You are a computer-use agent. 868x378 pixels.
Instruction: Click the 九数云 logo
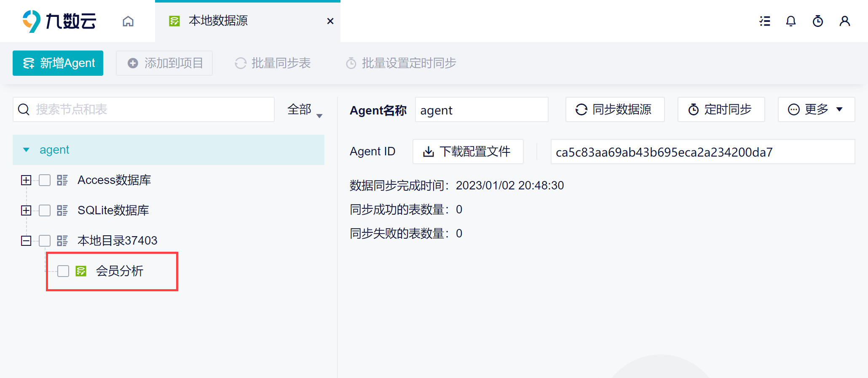(x=59, y=21)
